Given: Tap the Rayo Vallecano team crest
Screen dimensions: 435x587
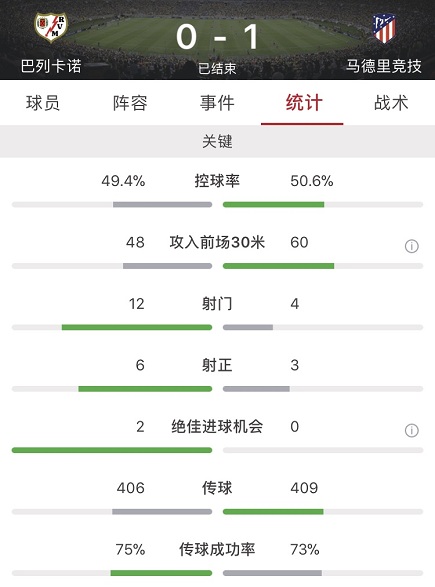Looking at the screenshot, I should coord(51,28).
